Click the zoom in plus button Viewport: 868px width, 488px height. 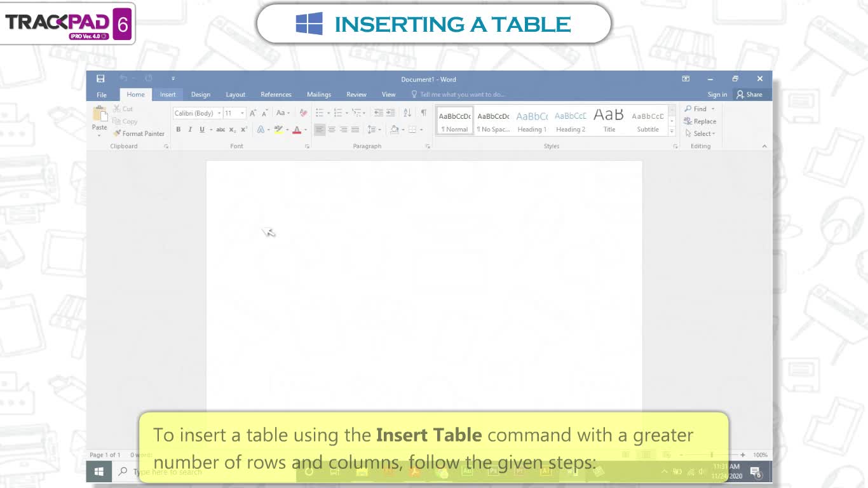point(743,455)
